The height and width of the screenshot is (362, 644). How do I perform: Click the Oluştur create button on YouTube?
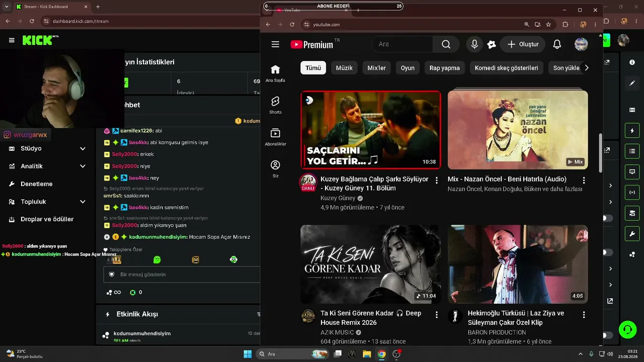point(523,44)
